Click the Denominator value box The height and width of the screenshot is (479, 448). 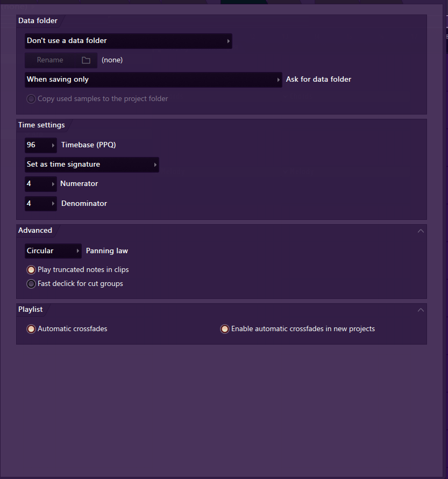40,204
